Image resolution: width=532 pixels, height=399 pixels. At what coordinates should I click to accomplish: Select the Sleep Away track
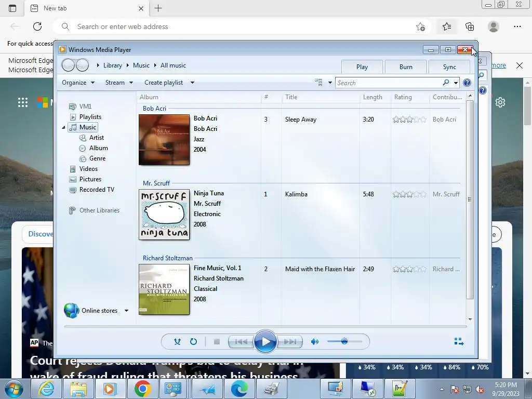[x=301, y=119]
